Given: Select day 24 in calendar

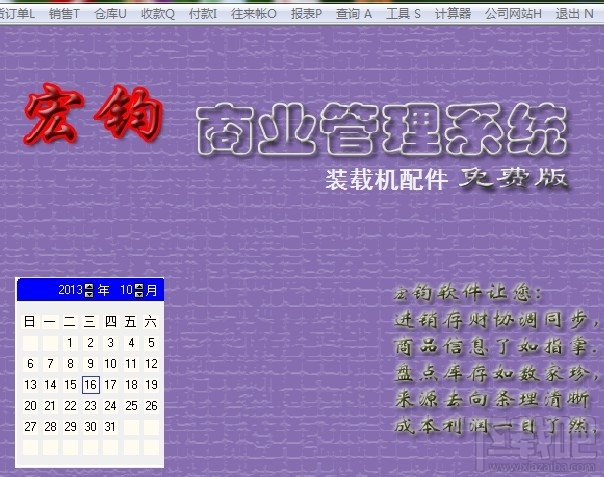Looking at the screenshot, I should point(111,406).
